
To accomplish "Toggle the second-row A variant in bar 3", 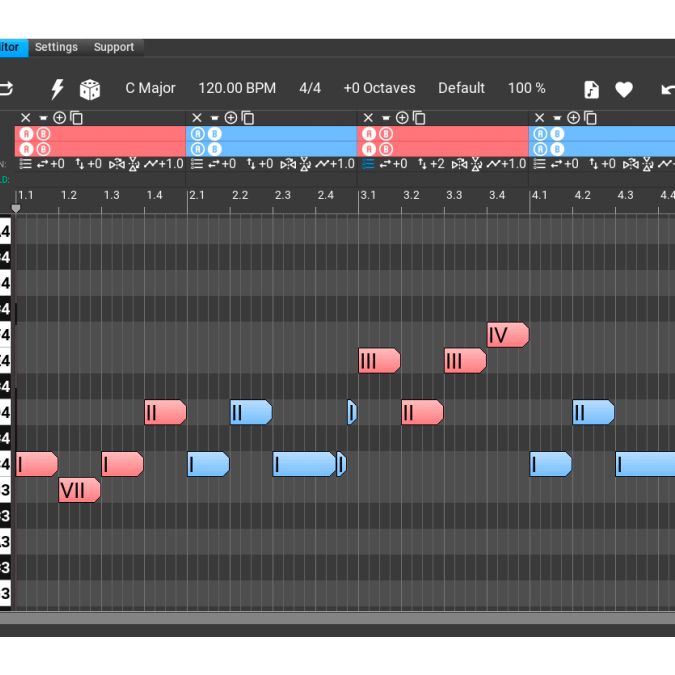I will pos(369,149).
